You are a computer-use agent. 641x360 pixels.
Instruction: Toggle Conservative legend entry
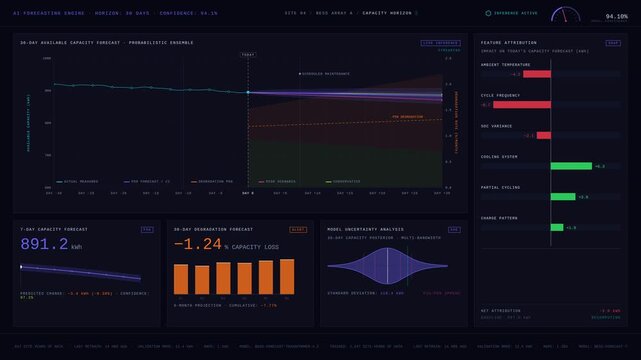(x=343, y=181)
